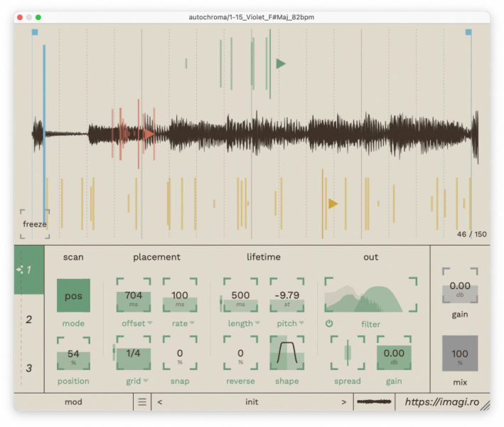Click the init preset name
Viewport: 504px width, 427px height.
click(252, 402)
